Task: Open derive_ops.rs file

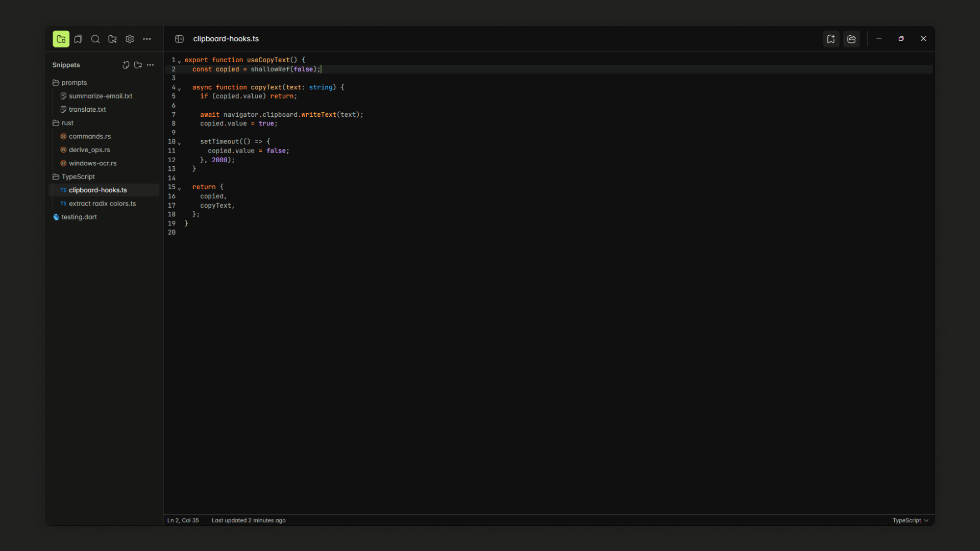Action: (89, 149)
